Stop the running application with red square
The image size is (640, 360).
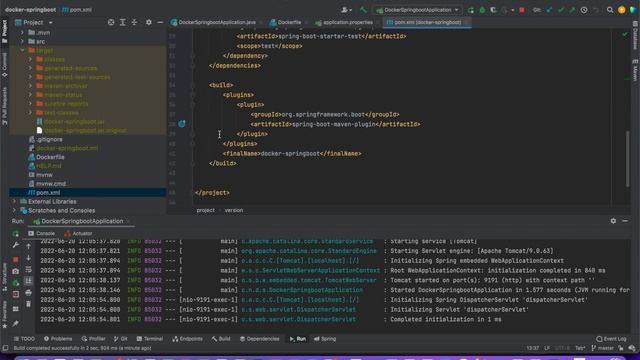tap(522, 10)
